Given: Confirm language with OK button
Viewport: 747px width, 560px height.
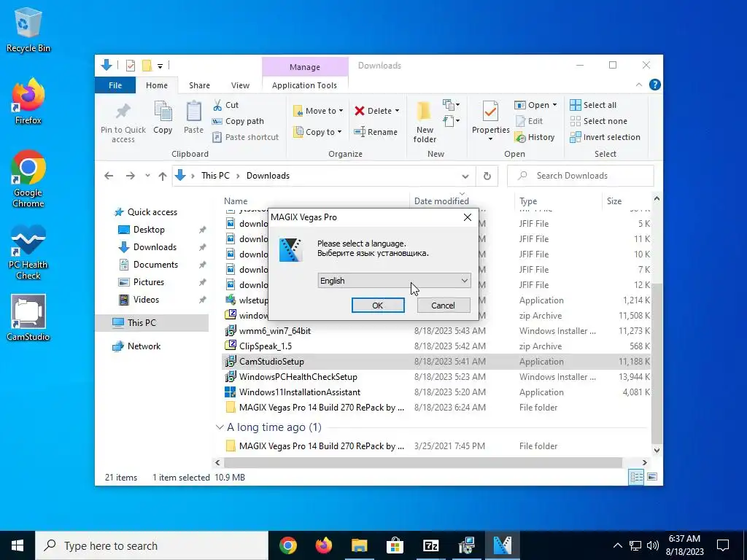Looking at the screenshot, I should pyautogui.click(x=378, y=306).
